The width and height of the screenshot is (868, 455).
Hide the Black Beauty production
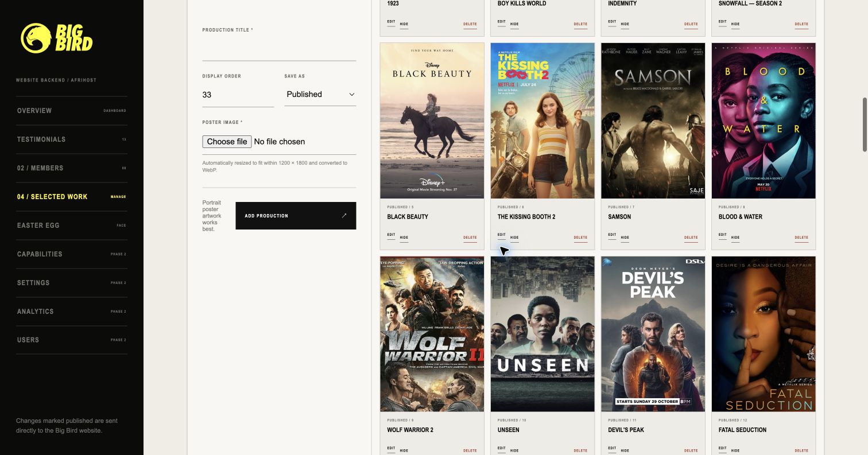(404, 238)
